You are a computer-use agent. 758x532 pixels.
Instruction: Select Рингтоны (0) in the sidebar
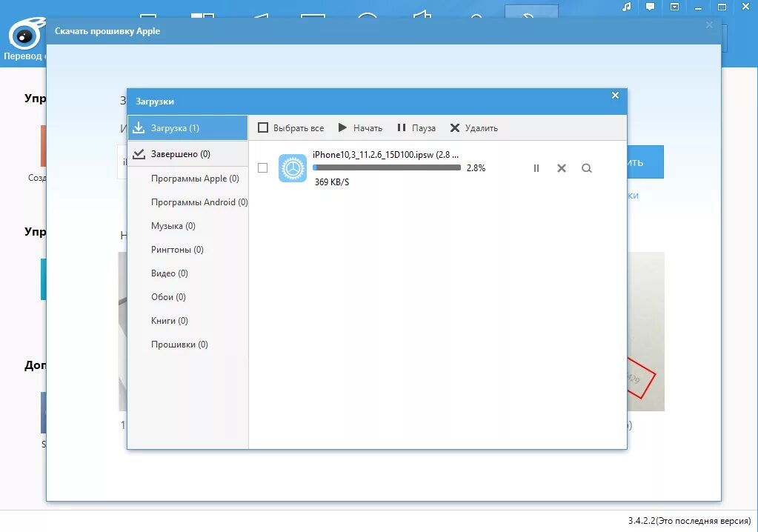(x=177, y=250)
